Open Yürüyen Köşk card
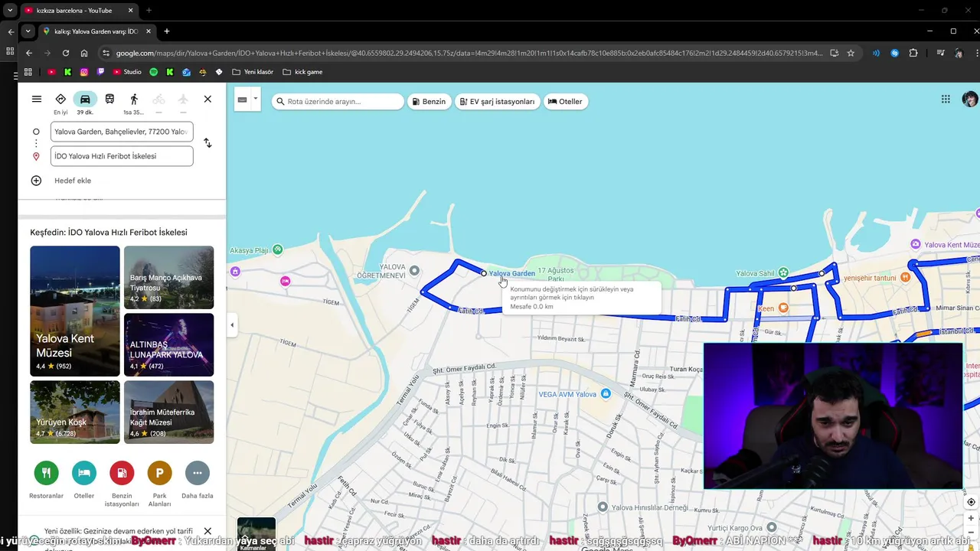The height and width of the screenshot is (551, 980). (x=75, y=412)
